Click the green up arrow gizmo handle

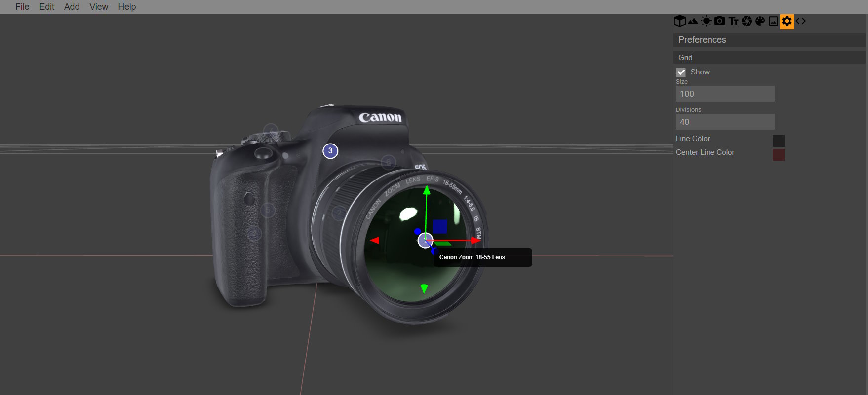click(x=427, y=190)
